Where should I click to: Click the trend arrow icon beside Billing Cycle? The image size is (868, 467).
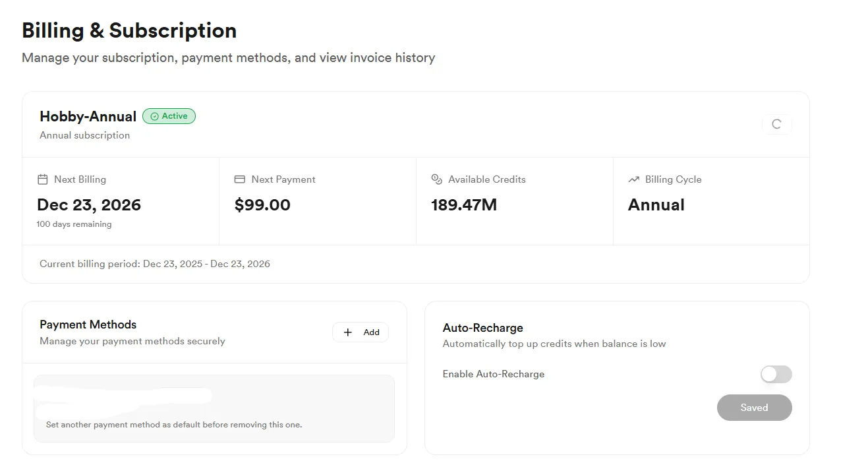tap(633, 179)
